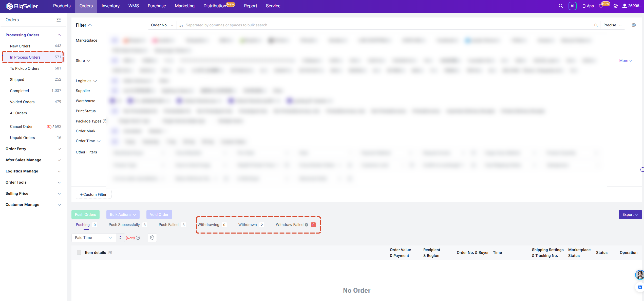Open the Marketing menu

point(185,6)
